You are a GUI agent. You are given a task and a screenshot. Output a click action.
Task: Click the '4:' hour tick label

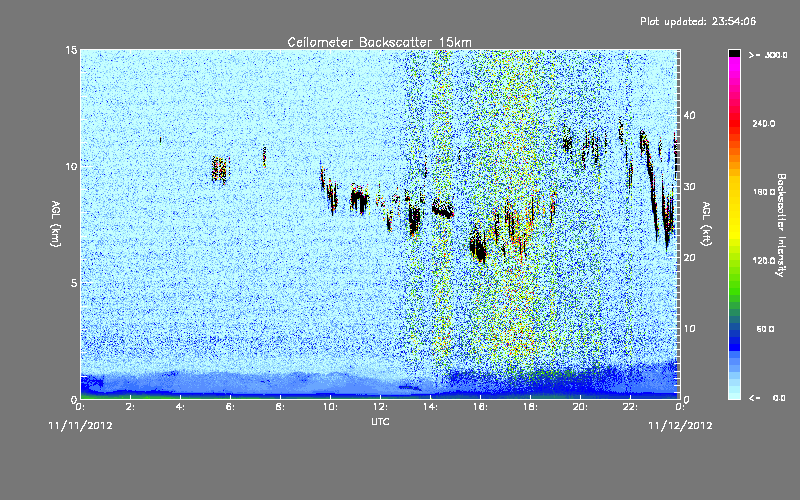click(180, 407)
